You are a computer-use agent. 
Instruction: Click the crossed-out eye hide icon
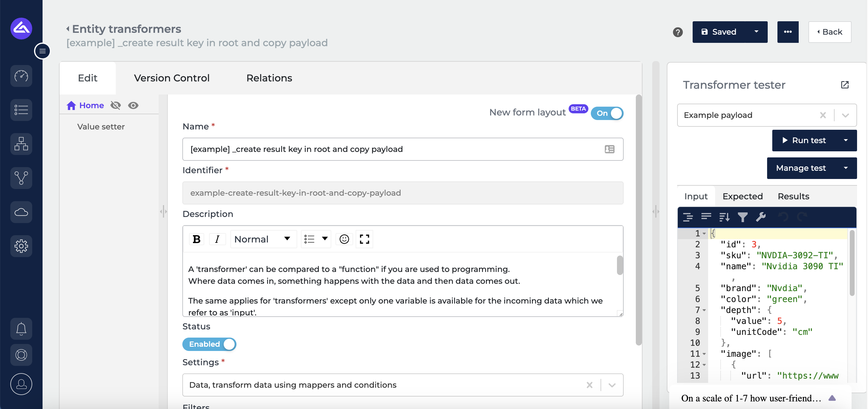tap(115, 105)
